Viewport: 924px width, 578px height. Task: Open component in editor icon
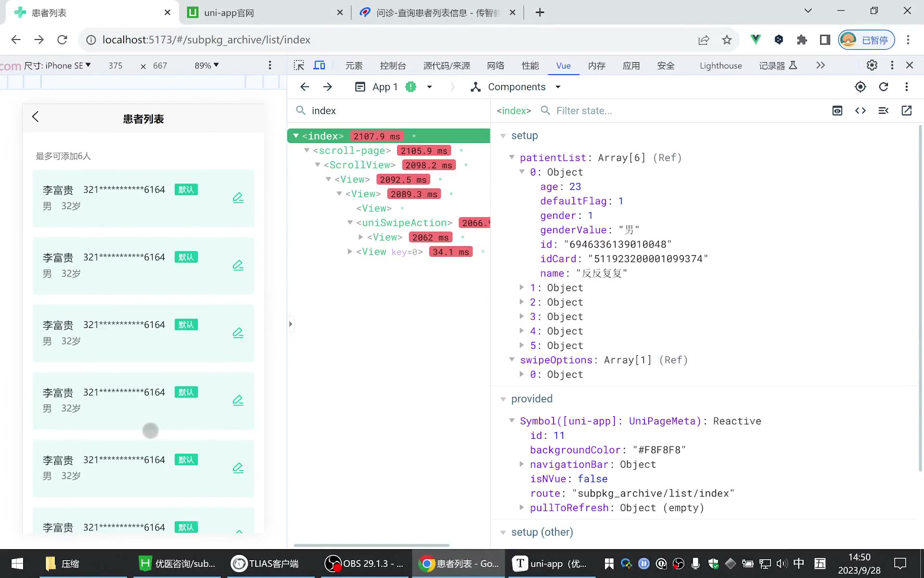907,111
